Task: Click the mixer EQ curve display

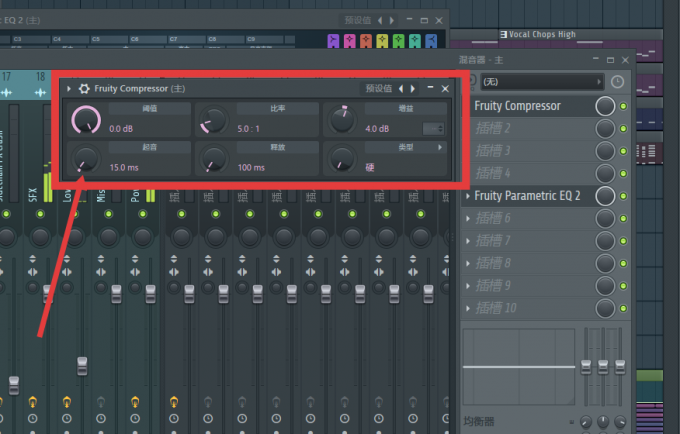Action: click(519, 367)
